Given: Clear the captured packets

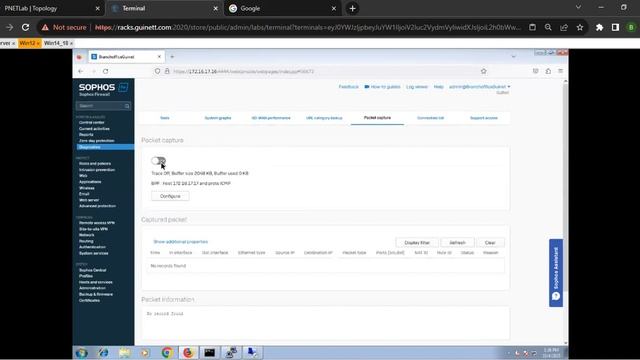Looking at the screenshot, I should (490, 242).
